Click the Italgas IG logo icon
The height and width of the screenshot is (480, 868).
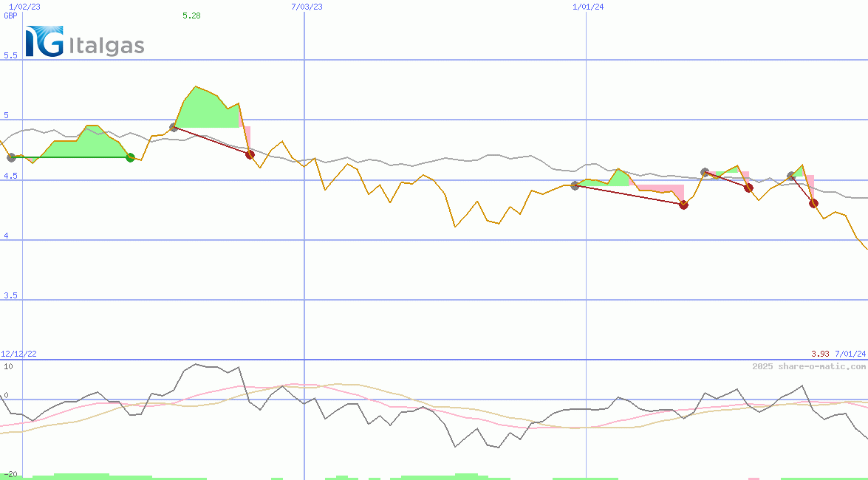(44, 41)
